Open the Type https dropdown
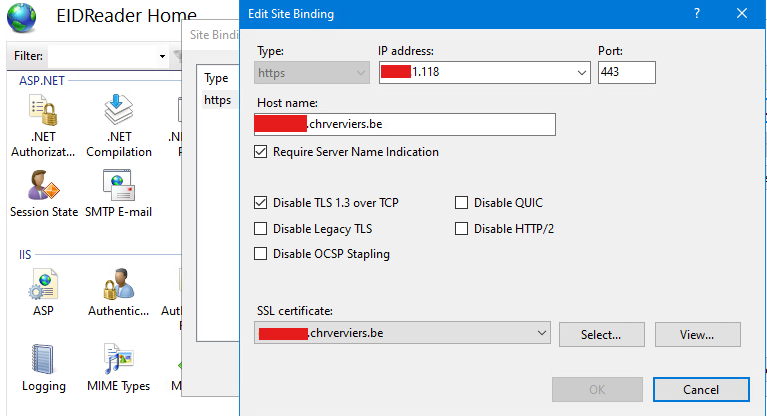This screenshot has width=767, height=416. click(312, 73)
